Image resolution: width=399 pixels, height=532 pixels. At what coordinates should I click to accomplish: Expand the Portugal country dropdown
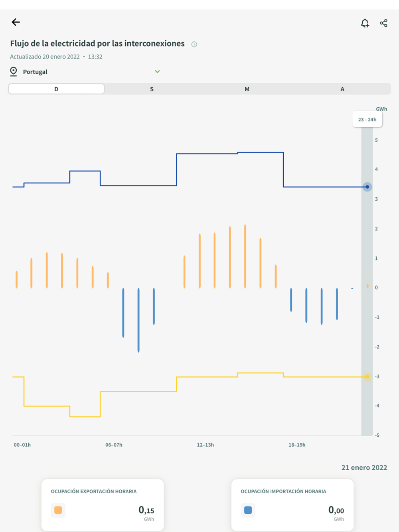pyautogui.click(x=157, y=72)
